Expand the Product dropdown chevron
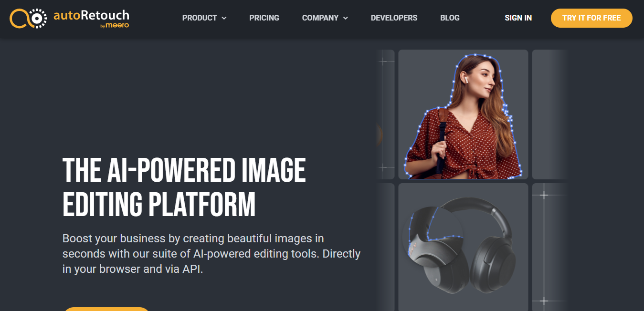 (224, 18)
